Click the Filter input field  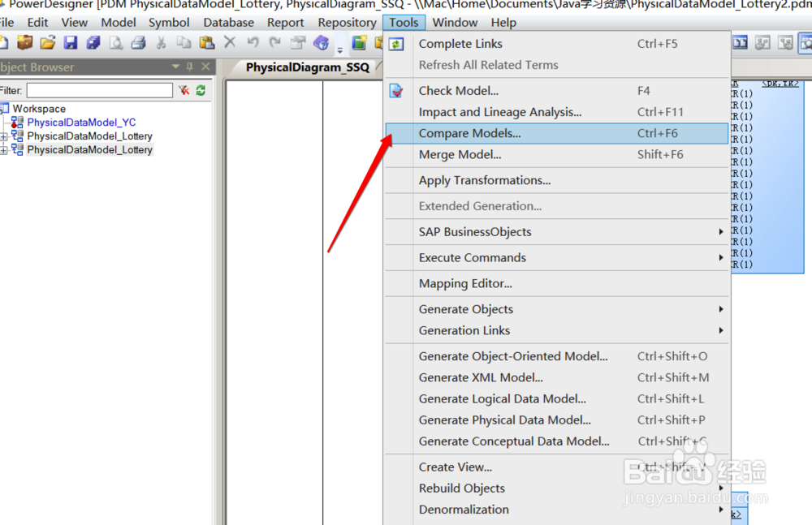[x=99, y=91]
